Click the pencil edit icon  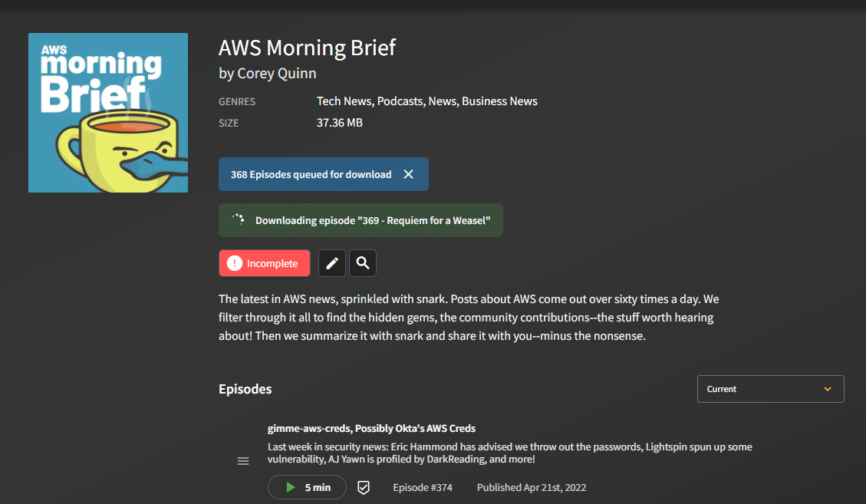click(332, 263)
